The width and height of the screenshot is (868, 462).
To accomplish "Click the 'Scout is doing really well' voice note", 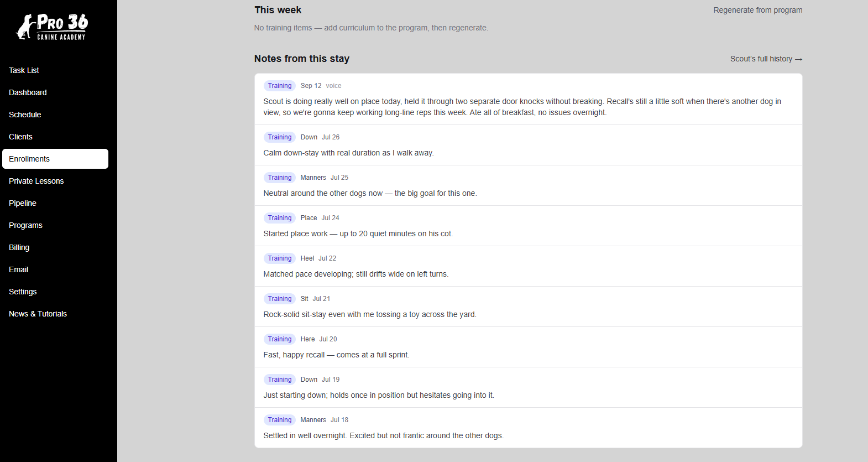I will [x=528, y=99].
